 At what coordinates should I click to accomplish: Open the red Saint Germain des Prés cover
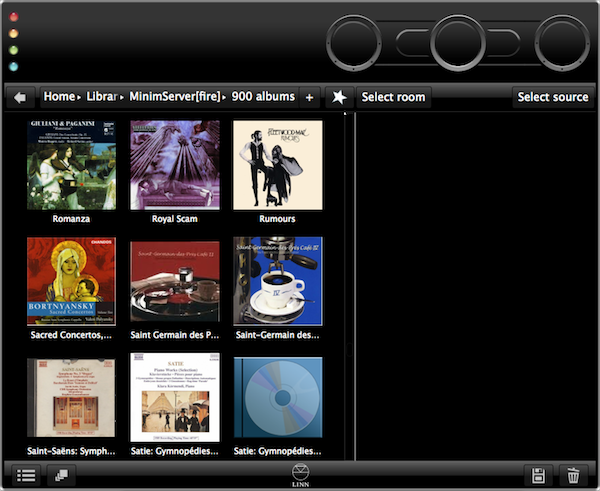click(175, 281)
